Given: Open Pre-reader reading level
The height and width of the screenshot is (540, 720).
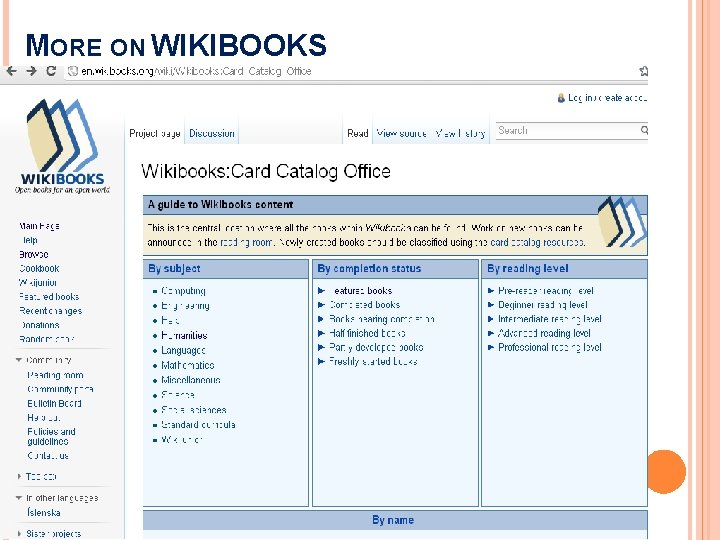Looking at the screenshot, I should pyautogui.click(x=546, y=291).
